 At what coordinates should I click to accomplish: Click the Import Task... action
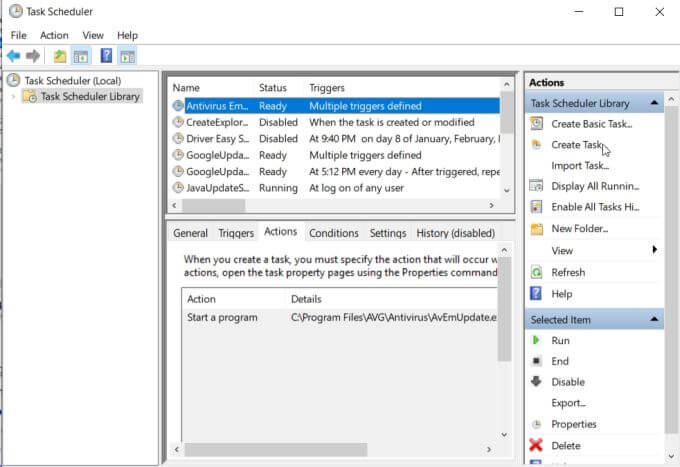(x=580, y=166)
